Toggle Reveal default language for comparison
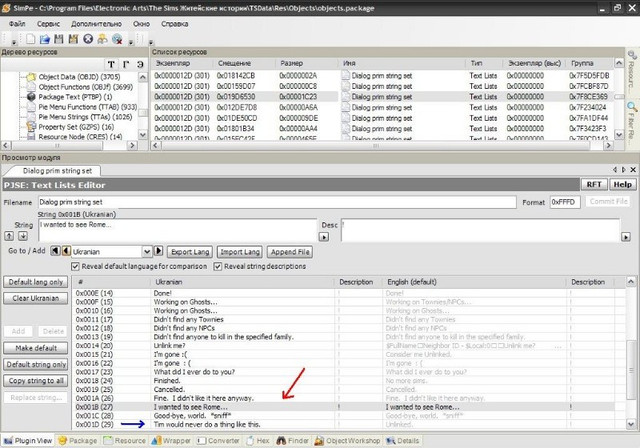The image size is (640, 448). [75, 266]
